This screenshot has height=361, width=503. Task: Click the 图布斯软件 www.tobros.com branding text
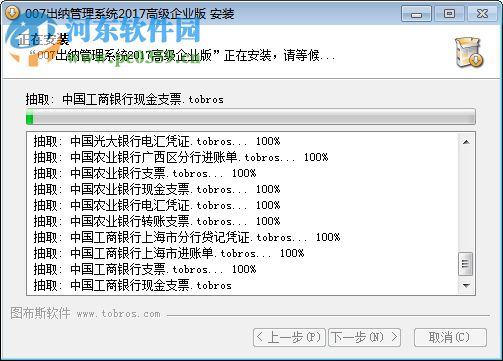coord(85,313)
